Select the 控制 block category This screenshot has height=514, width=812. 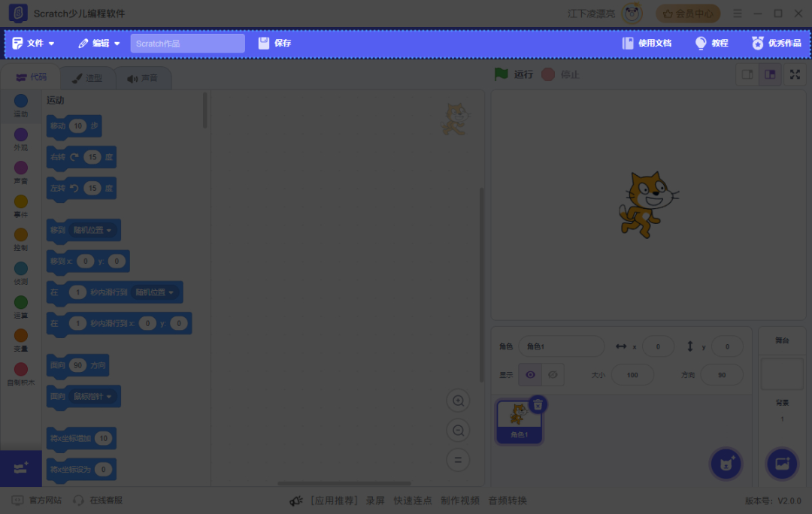pos(21,240)
